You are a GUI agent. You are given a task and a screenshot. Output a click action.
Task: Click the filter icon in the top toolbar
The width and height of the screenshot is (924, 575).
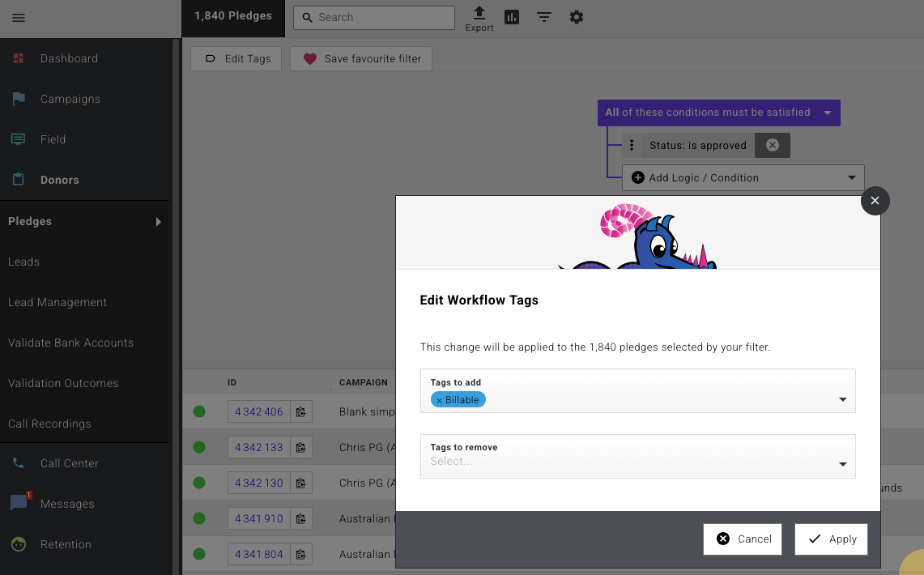point(543,16)
